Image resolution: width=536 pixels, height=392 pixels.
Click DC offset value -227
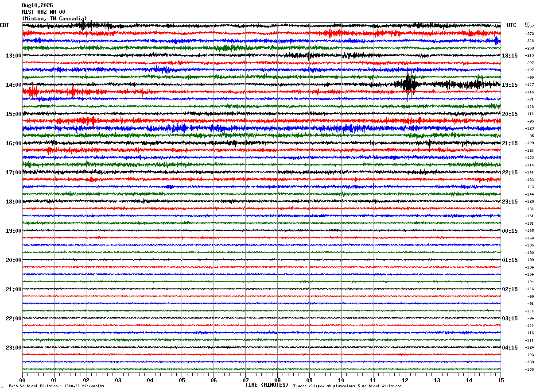[529, 63]
